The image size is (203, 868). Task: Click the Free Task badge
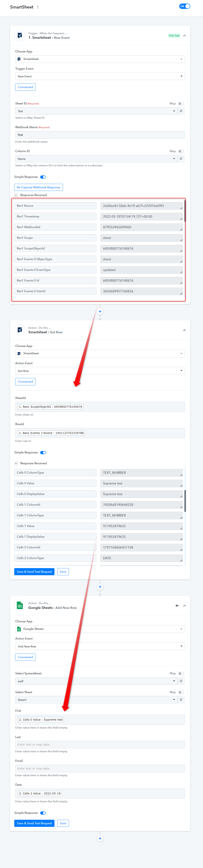174,36
